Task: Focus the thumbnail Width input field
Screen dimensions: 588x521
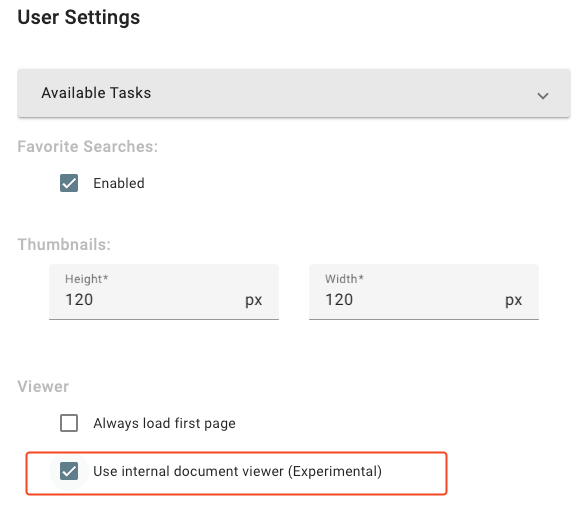Action: pos(424,292)
